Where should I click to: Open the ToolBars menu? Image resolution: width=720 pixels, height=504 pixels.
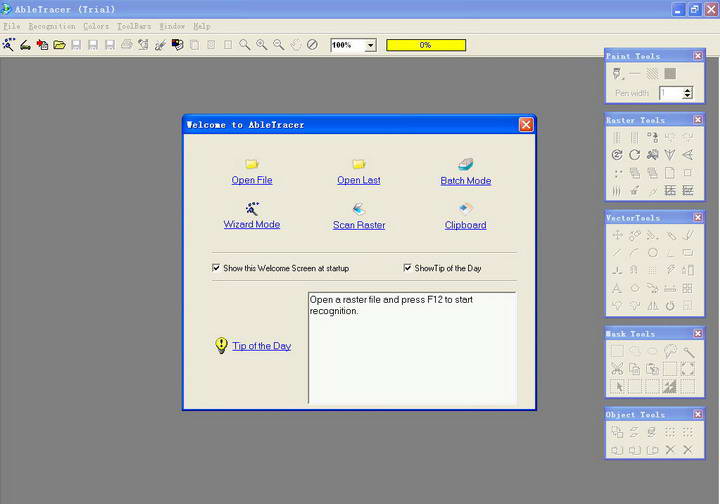click(x=134, y=26)
